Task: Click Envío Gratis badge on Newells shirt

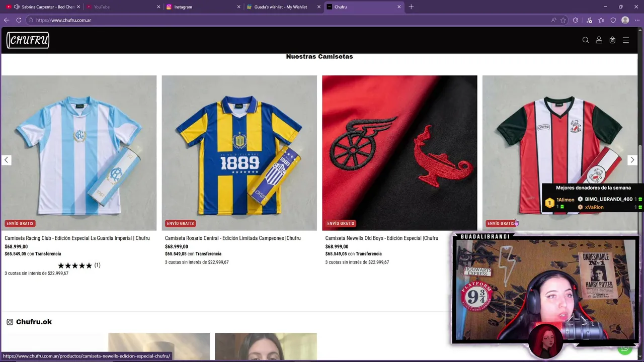Action: tap(341, 223)
